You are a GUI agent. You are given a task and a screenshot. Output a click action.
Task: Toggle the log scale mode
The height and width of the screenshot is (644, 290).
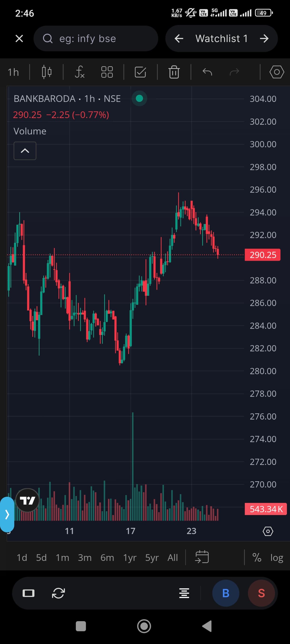click(276, 558)
